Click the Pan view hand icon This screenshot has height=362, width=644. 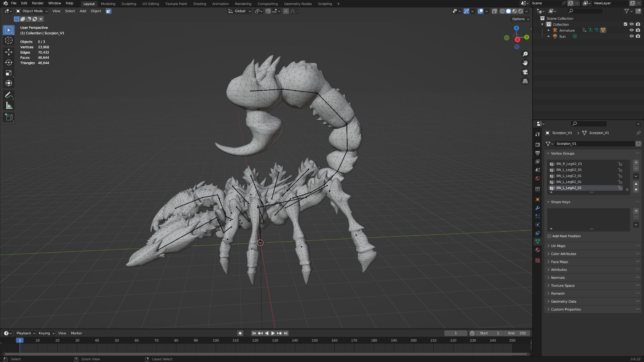click(525, 63)
